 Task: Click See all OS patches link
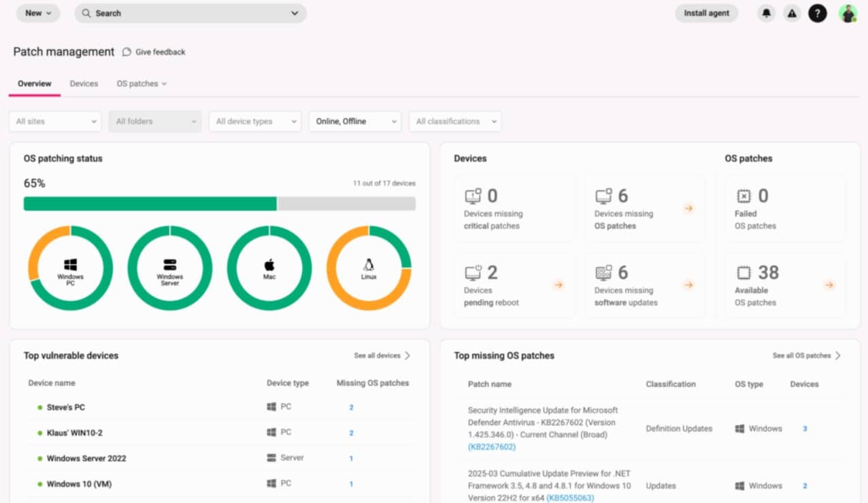coord(807,355)
